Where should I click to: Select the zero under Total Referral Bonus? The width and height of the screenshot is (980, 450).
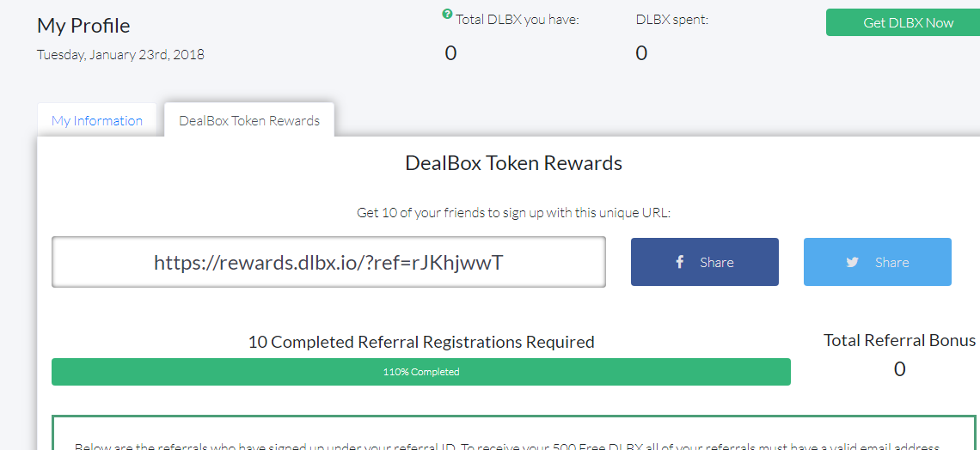point(899,369)
